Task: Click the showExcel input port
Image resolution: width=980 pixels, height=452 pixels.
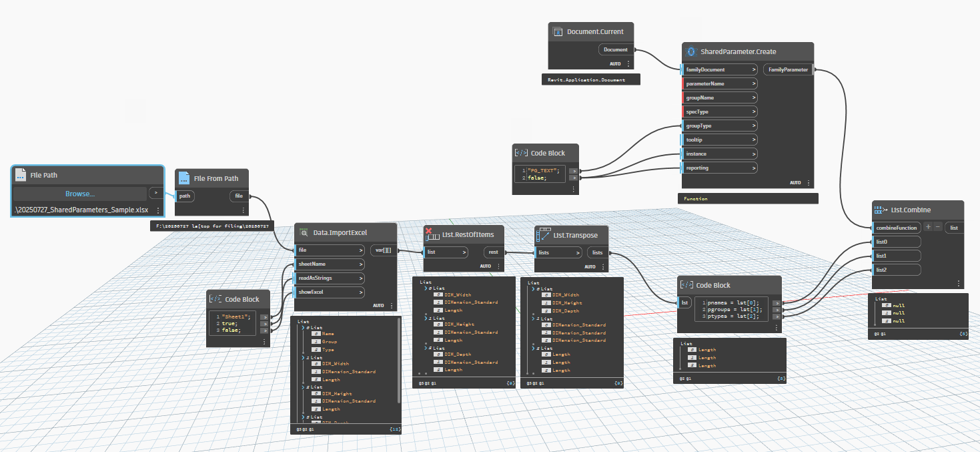Action: click(330, 292)
